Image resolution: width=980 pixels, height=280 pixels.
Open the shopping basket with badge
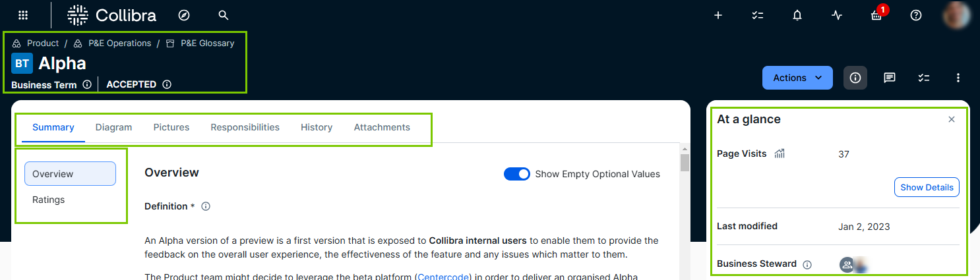click(x=876, y=15)
